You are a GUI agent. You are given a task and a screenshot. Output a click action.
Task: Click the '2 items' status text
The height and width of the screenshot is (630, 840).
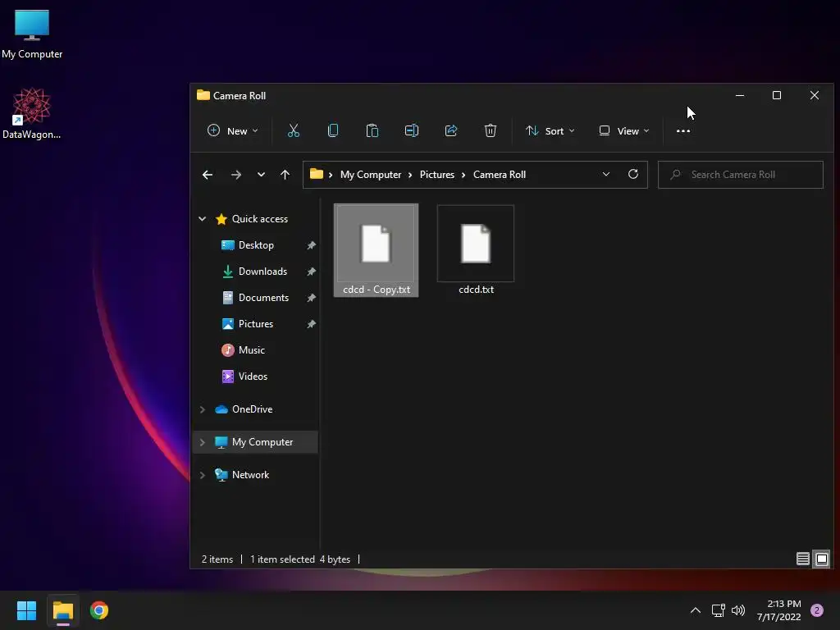[217, 559]
